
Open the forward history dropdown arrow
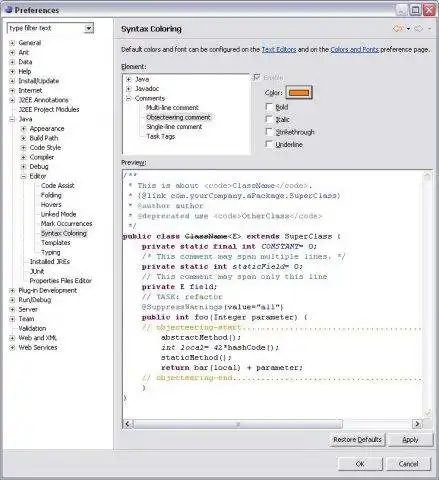pyautogui.click(x=429, y=29)
